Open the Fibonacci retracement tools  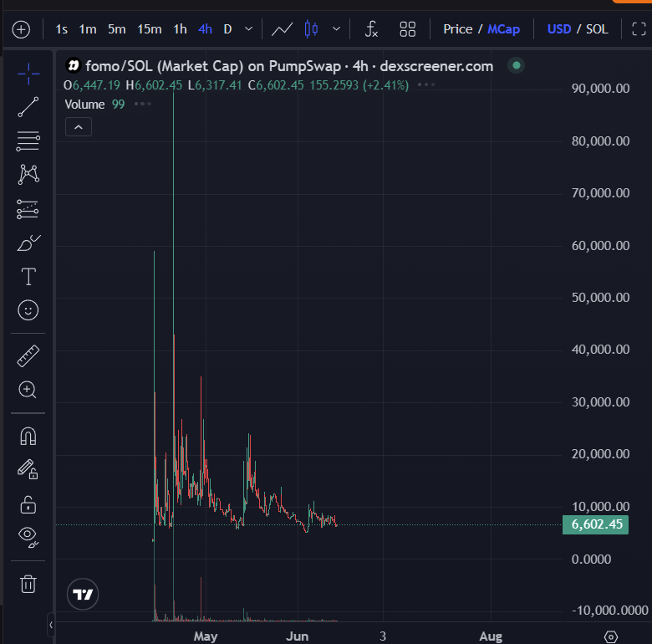(28, 141)
